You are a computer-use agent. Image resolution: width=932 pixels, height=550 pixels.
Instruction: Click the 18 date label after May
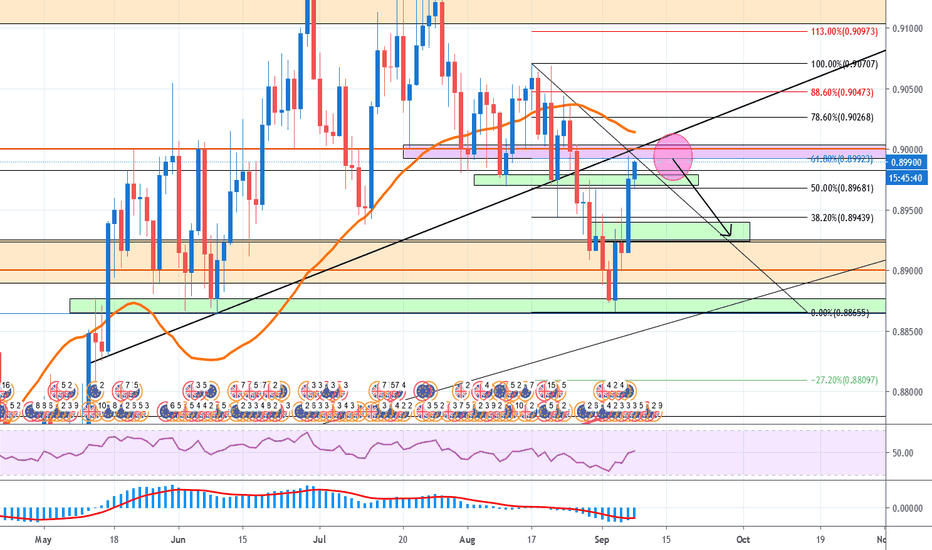(114, 540)
